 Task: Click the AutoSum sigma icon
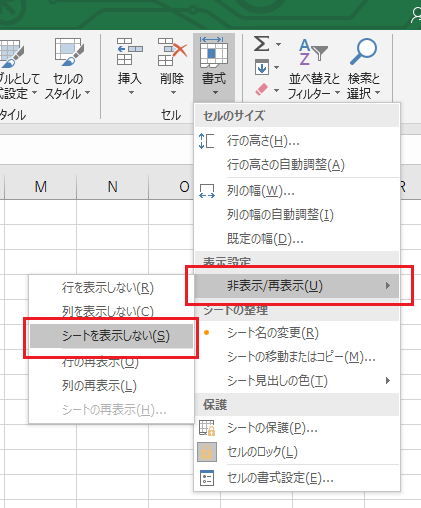click(x=261, y=44)
